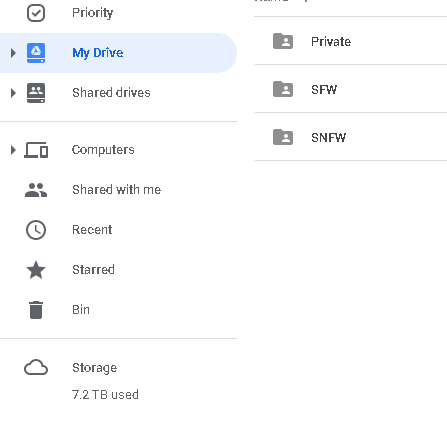This screenshot has width=447, height=432.
Task: Click the Recent clock icon
Action: pyautogui.click(x=36, y=230)
